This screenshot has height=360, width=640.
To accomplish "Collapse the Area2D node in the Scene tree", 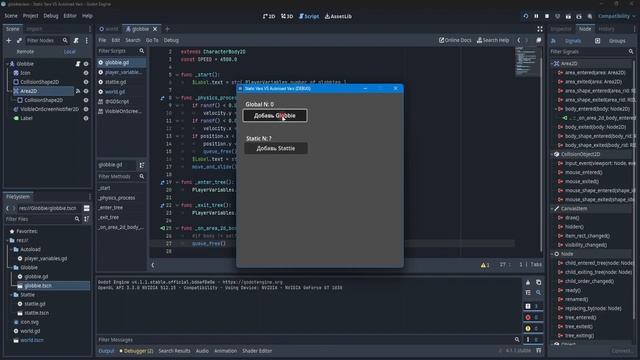I will (11, 91).
